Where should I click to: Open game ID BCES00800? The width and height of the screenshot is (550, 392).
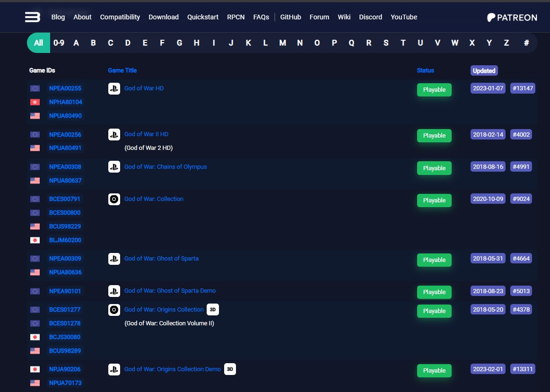[x=64, y=213]
